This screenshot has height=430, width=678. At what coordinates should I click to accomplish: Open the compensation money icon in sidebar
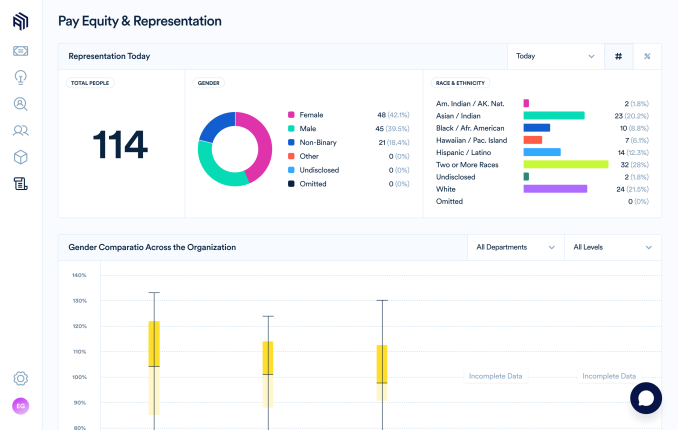click(20, 50)
